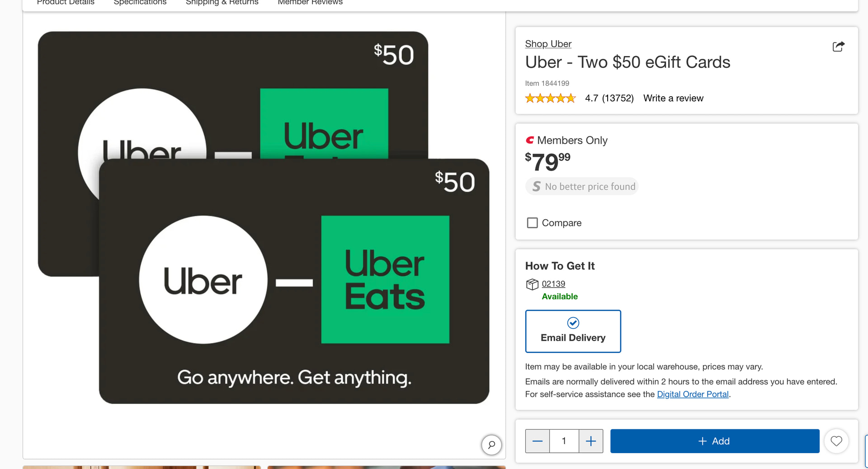Increase quantity with the plus button
Viewport: 868px width, 469px height.
[590, 441]
